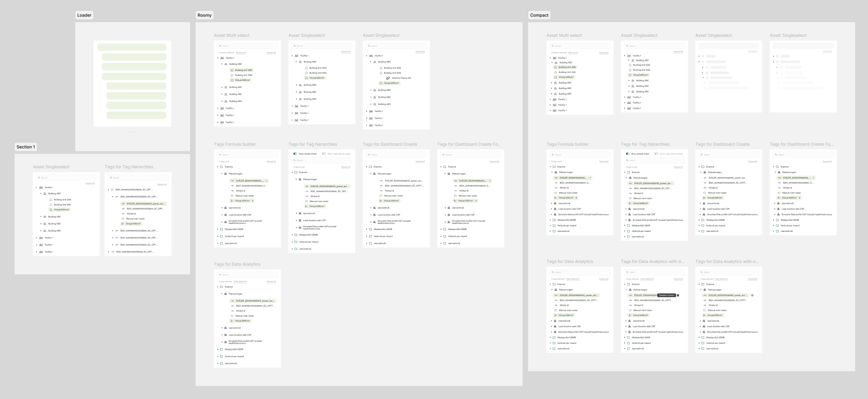The height and width of the screenshot is (399, 868).
Task: Click Winkel 12 icon in Section 1 Tags for Tag hierarchies
Action: point(123,214)
